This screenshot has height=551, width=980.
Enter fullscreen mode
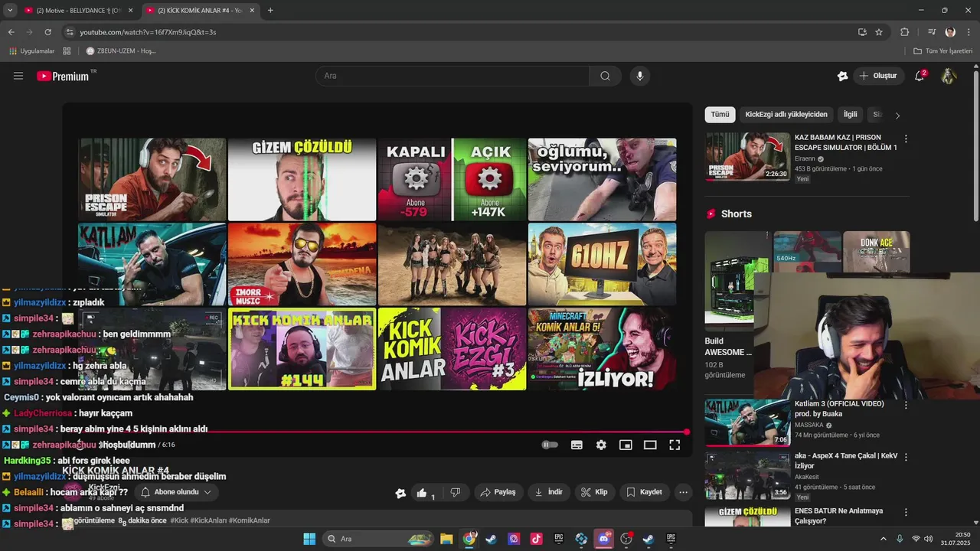(x=675, y=445)
